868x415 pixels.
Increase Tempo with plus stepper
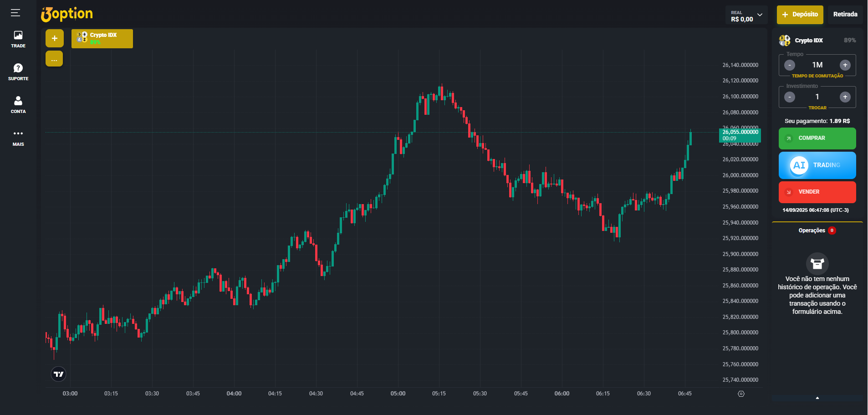(845, 65)
